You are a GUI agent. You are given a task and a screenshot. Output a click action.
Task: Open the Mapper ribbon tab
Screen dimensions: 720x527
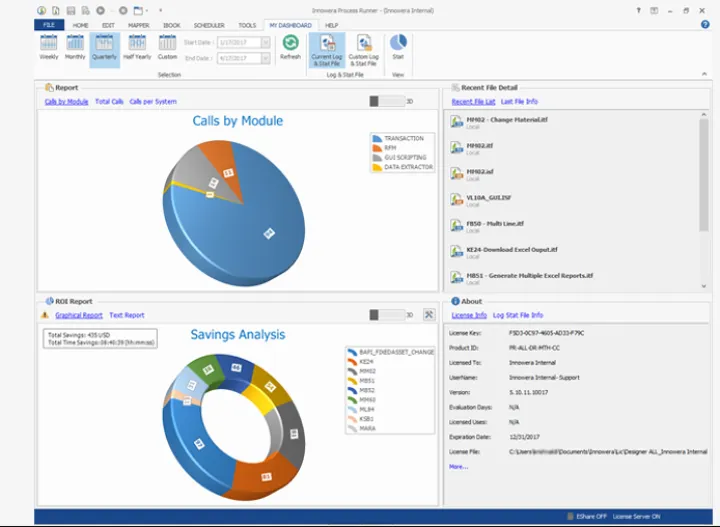(139, 25)
